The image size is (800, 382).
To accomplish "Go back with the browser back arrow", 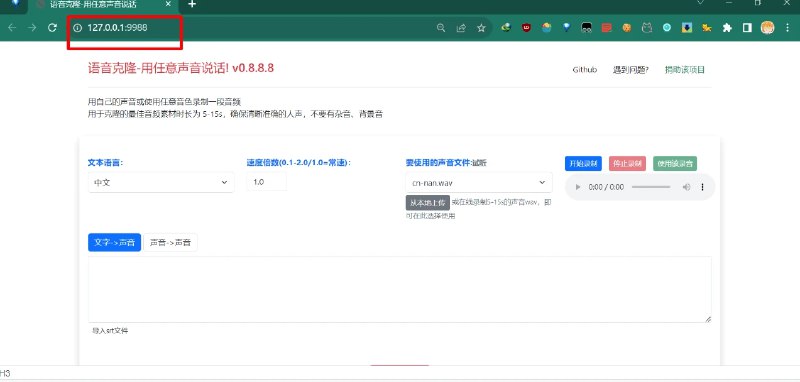I will point(12,28).
